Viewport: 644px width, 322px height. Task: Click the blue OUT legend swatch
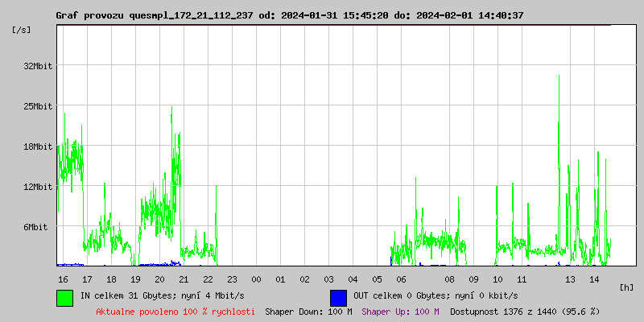338,297
